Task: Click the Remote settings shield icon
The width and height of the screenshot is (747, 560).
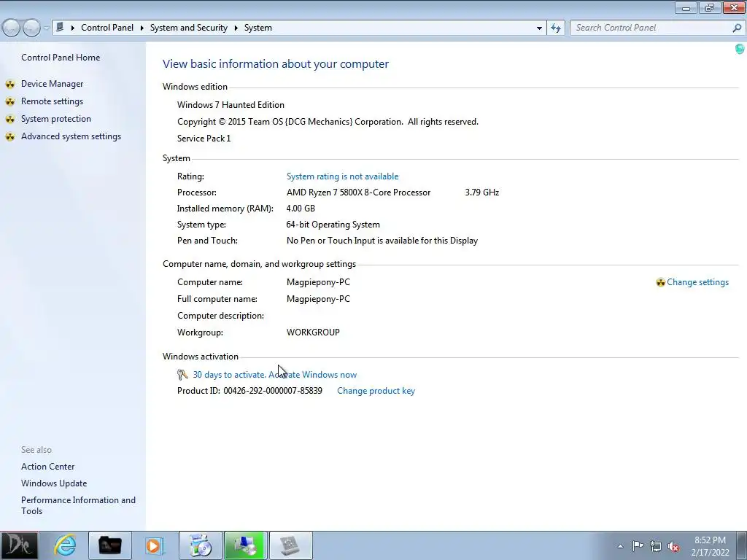Action: tap(10, 102)
